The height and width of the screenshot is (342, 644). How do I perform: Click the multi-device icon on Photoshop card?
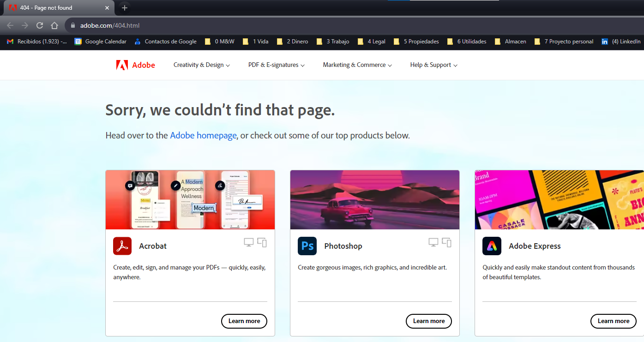pyautogui.click(x=446, y=242)
